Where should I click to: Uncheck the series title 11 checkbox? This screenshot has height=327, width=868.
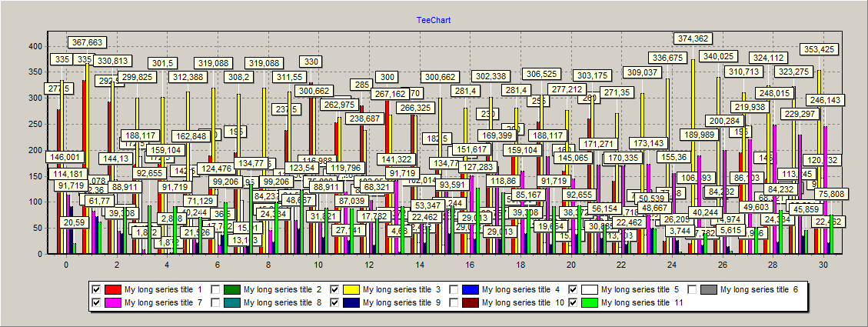click(573, 302)
